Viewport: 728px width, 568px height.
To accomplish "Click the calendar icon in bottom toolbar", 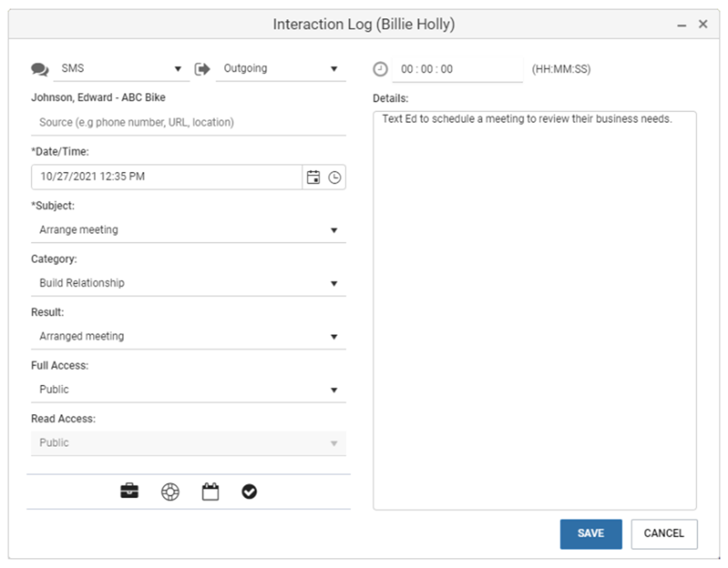I will coord(210,492).
